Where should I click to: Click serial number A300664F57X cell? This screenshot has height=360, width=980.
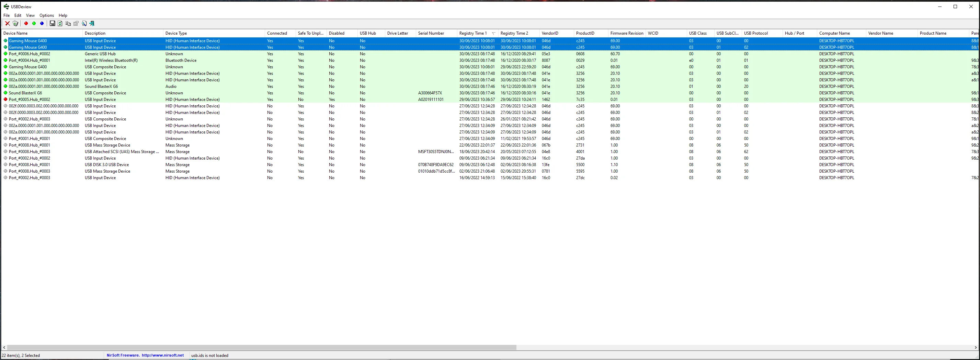pos(430,93)
